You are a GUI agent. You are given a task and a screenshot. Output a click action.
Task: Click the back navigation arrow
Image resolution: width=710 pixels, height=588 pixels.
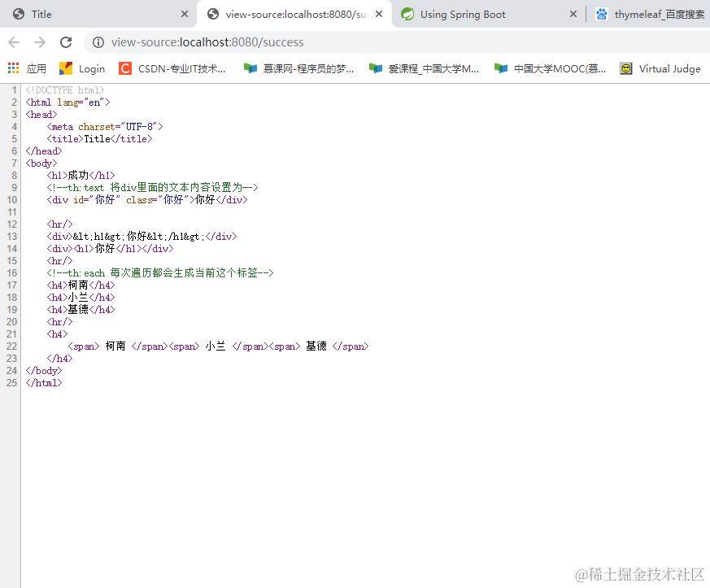(x=14, y=42)
